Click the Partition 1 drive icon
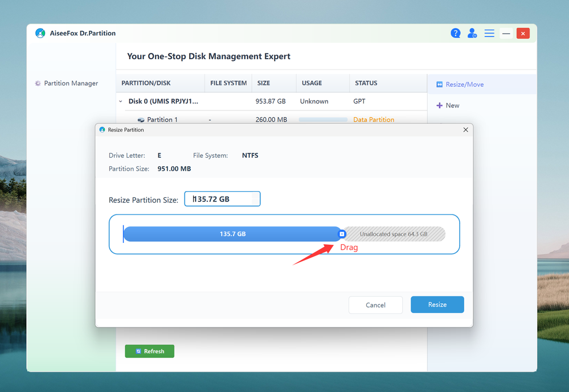Screen dimensions: 569x392 tap(141, 120)
